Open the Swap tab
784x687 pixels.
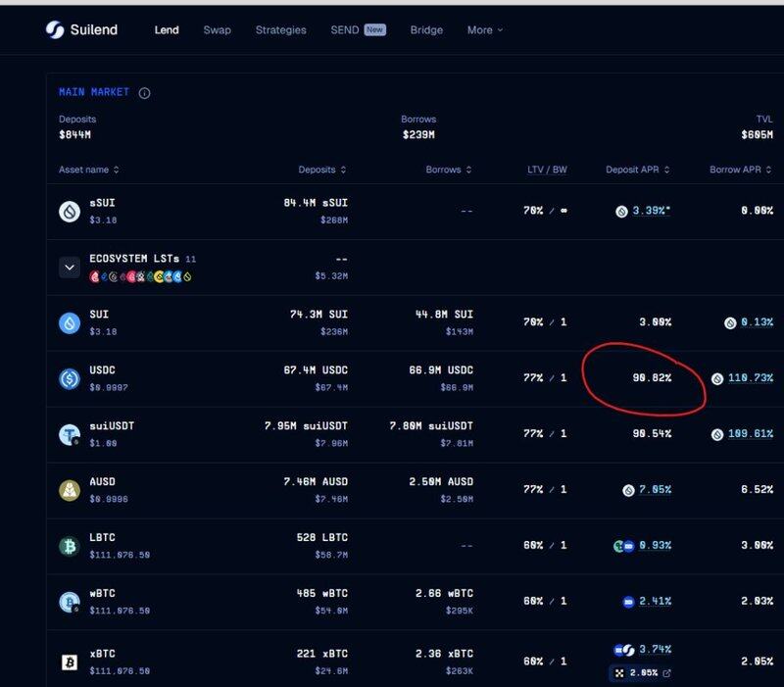(217, 30)
